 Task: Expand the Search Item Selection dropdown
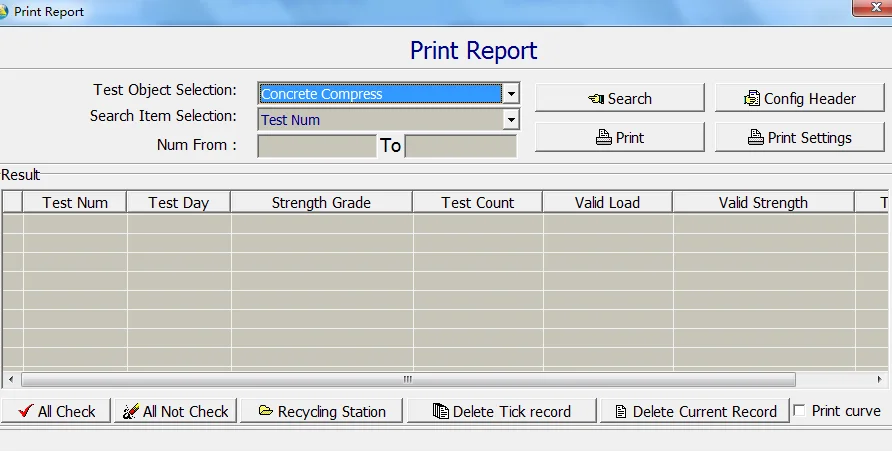click(x=511, y=120)
